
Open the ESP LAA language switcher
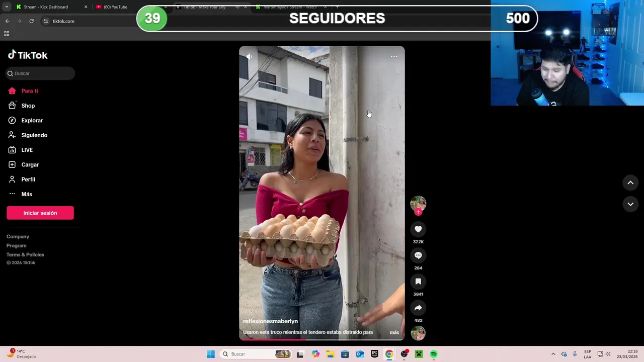point(588,354)
